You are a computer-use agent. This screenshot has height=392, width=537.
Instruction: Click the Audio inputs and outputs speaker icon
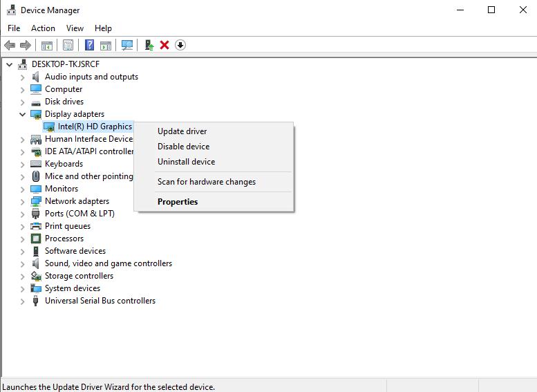tap(36, 77)
